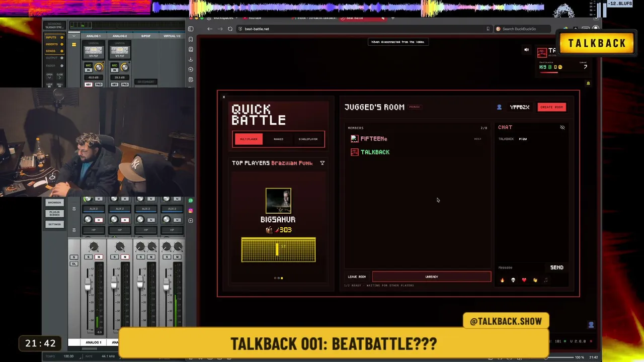Open the Instagram web panel icon

191,211
